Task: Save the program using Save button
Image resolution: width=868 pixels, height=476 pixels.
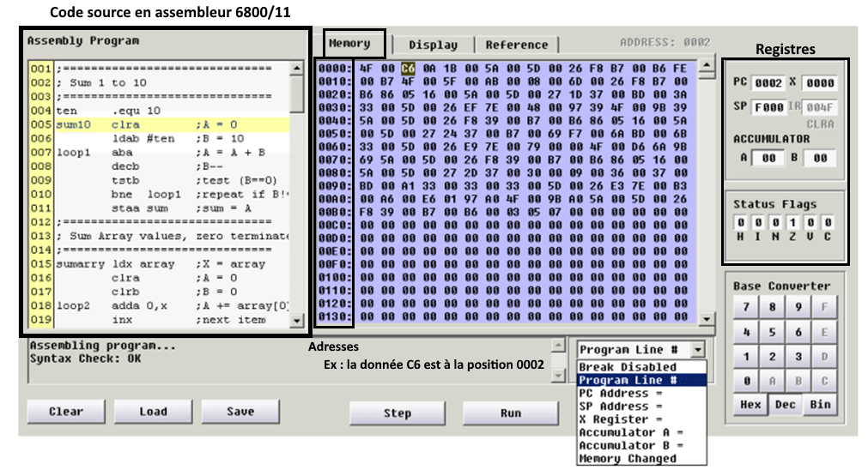Action: coord(240,412)
